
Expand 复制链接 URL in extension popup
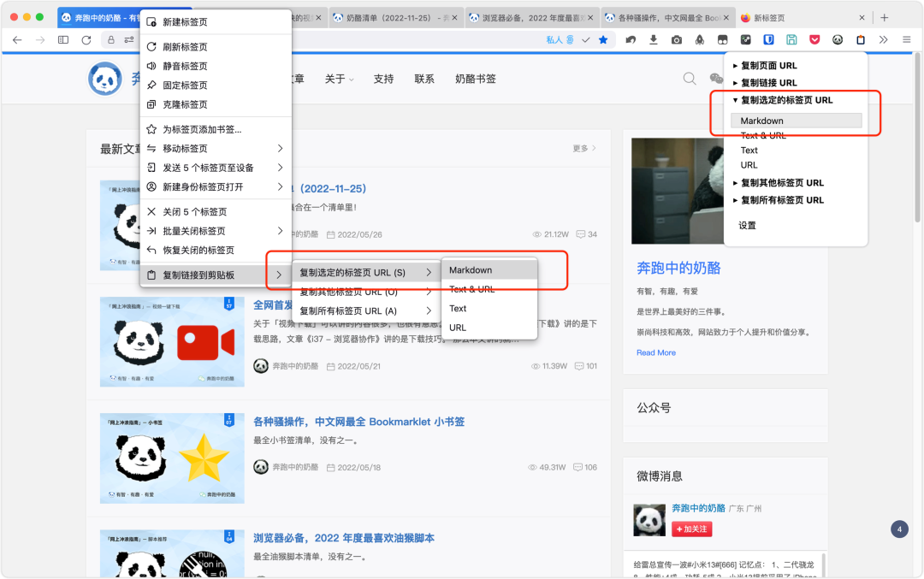pyautogui.click(x=764, y=82)
